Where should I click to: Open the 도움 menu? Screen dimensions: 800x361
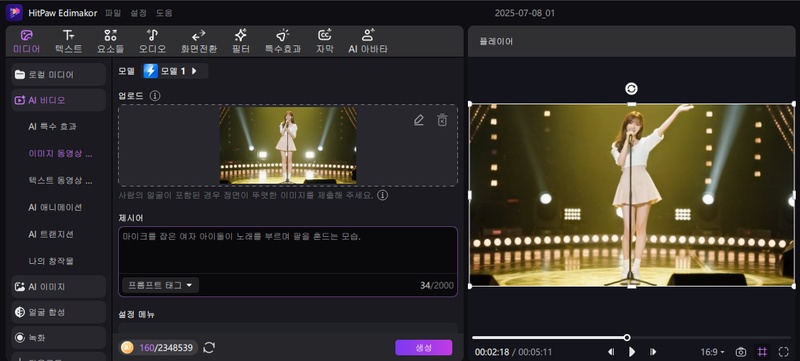tap(164, 13)
